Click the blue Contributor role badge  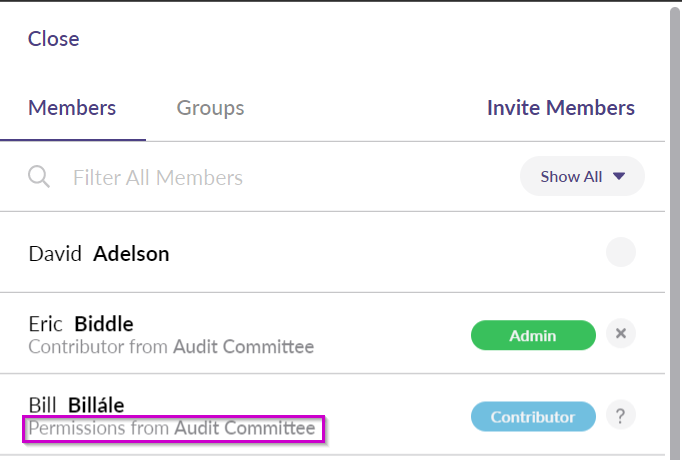pyautogui.click(x=533, y=417)
